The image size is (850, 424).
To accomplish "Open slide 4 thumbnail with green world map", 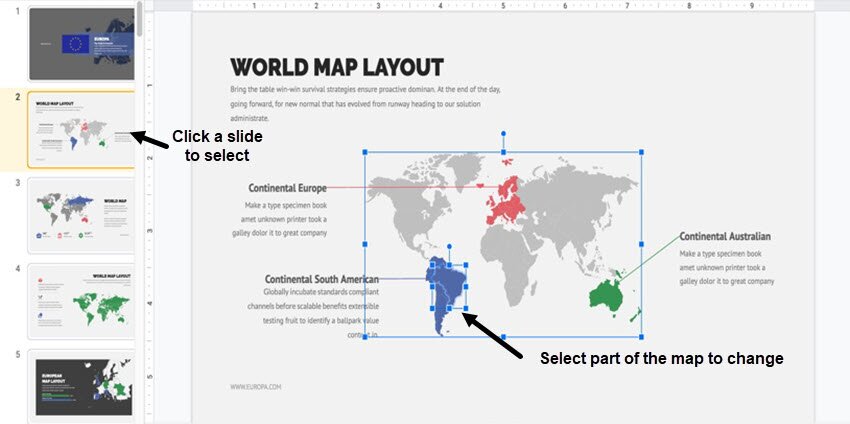I will click(81, 301).
